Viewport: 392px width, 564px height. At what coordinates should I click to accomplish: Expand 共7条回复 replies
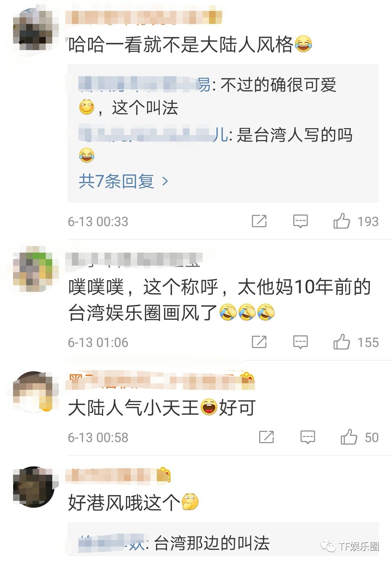click(123, 181)
